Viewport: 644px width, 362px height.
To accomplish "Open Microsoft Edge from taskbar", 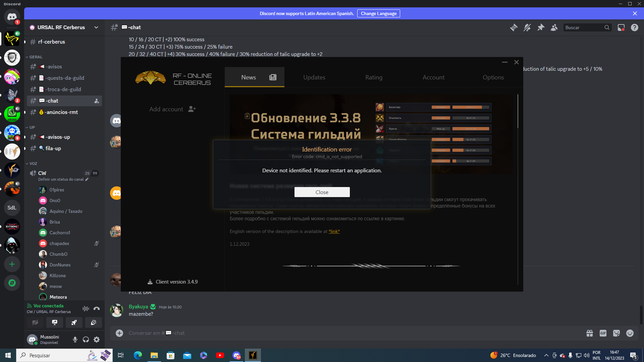I will (138, 355).
